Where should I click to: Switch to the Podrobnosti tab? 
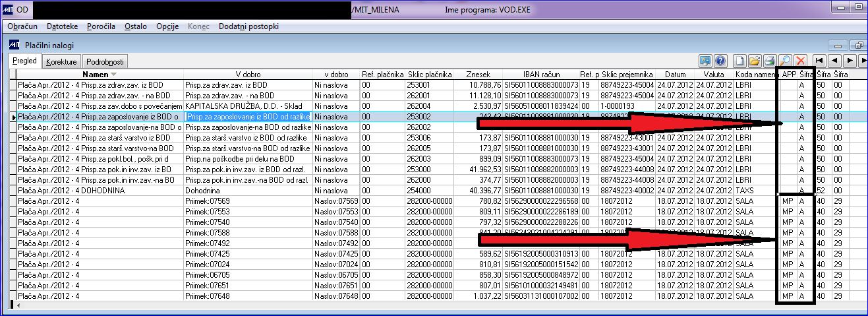click(x=105, y=62)
